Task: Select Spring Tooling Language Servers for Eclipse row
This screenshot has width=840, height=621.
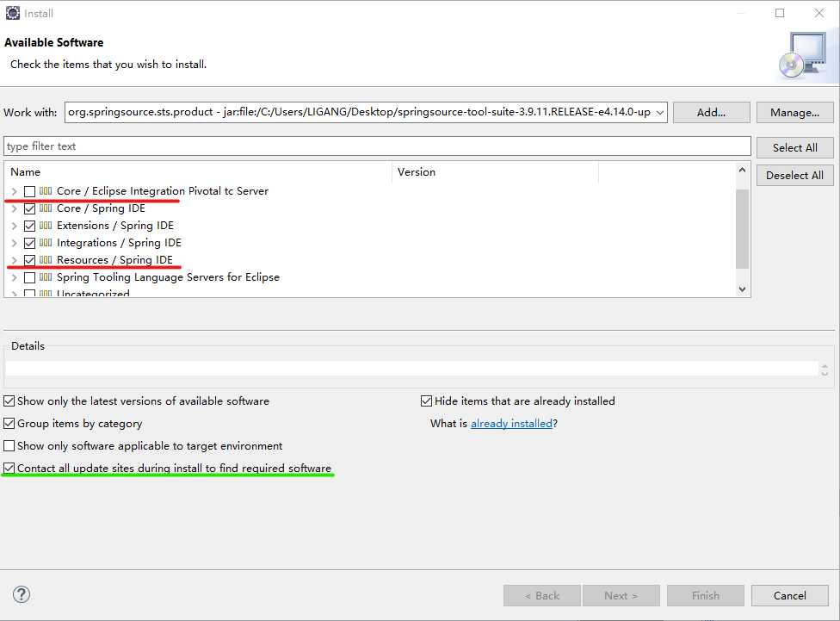Action: point(168,276)
